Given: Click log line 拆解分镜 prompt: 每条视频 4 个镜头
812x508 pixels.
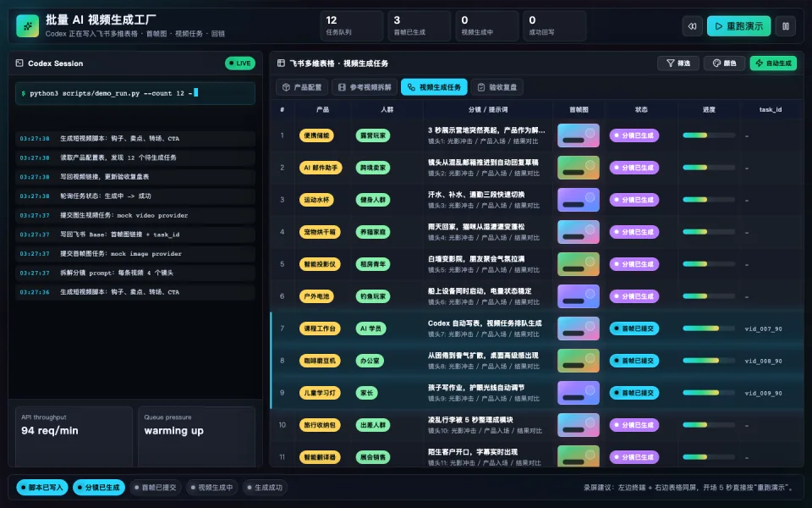Looking at the screenshot, I should [135, 273].
